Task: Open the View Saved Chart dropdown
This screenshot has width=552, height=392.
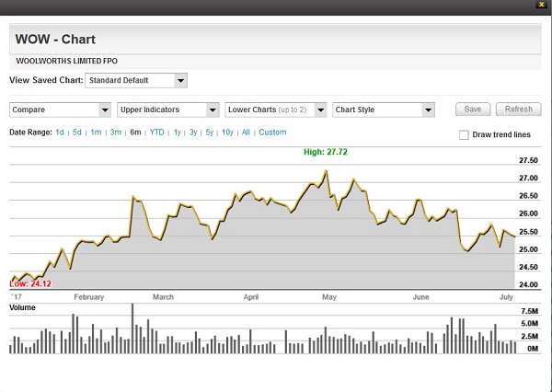Action: (136, 81)
